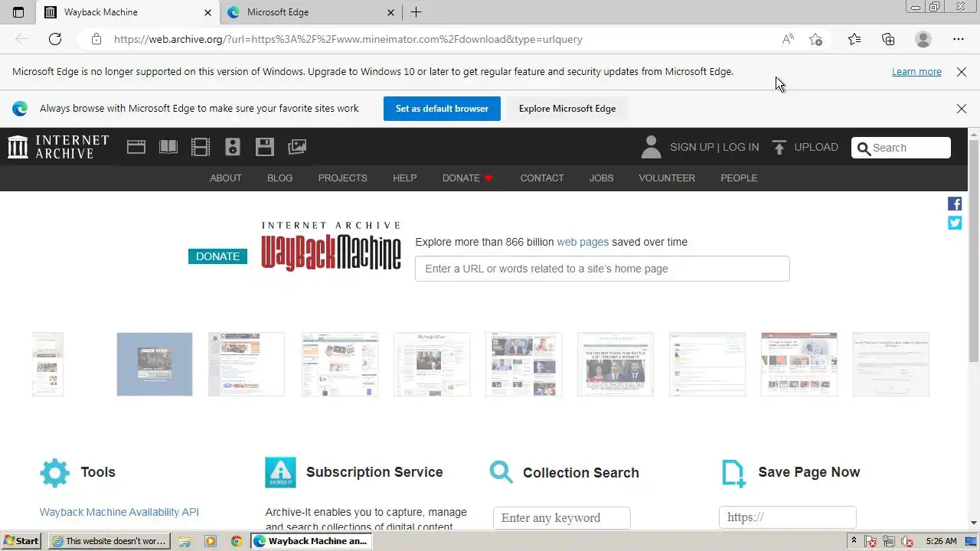
Task: Launch Chrome from the taskbar
Action: pos(237,541)
